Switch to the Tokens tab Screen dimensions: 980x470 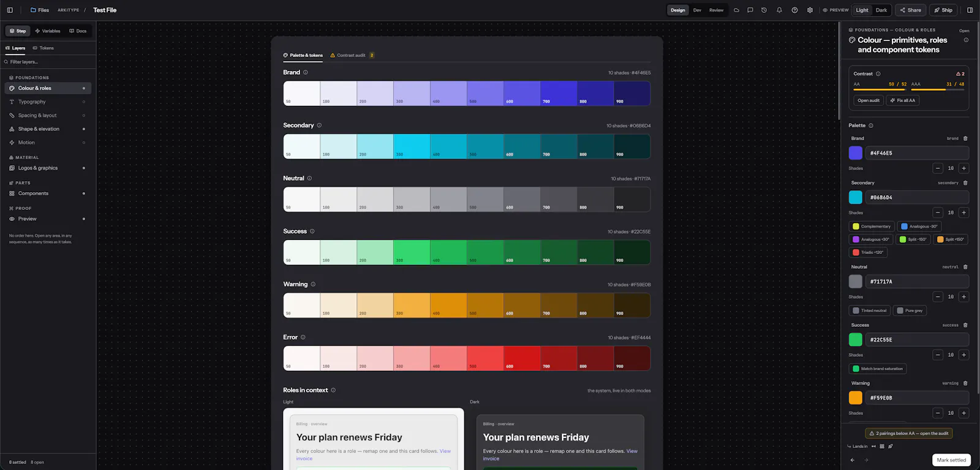point(43,48)
